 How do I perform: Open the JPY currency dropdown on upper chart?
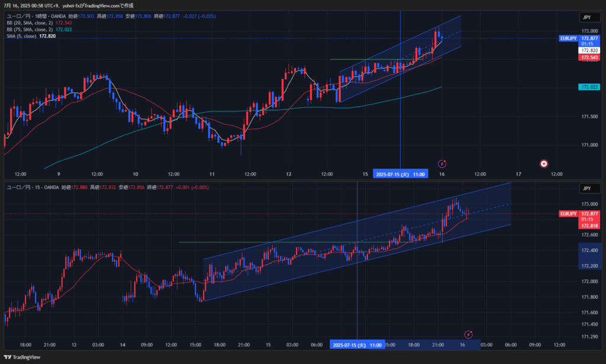[586, 18]
